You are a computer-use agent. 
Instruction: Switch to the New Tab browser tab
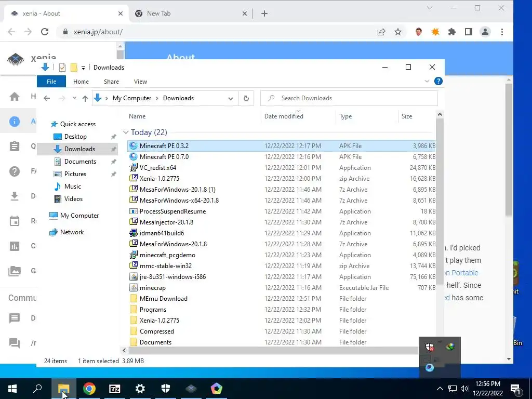[x=159, y=14]
